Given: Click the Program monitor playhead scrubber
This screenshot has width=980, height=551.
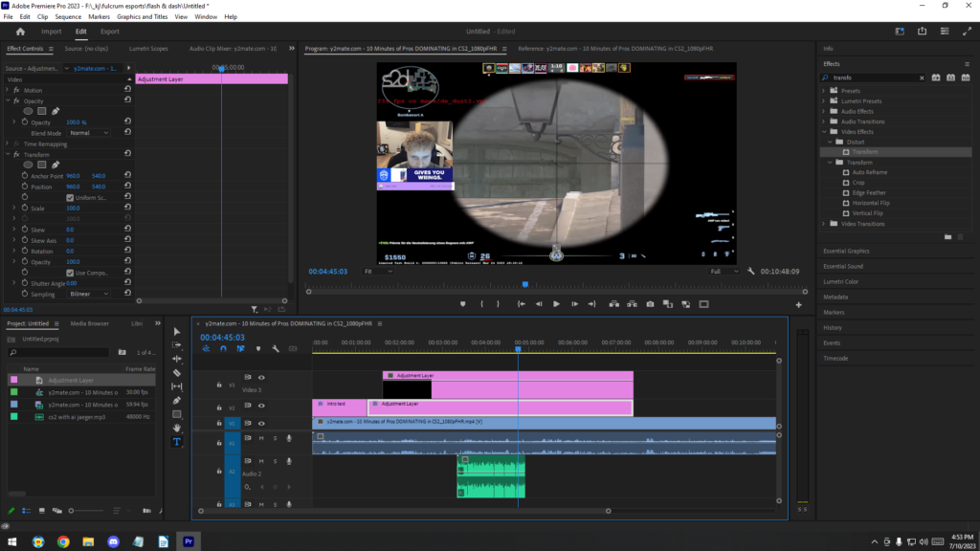Looking at the screenshot, I should pos(524,284).
